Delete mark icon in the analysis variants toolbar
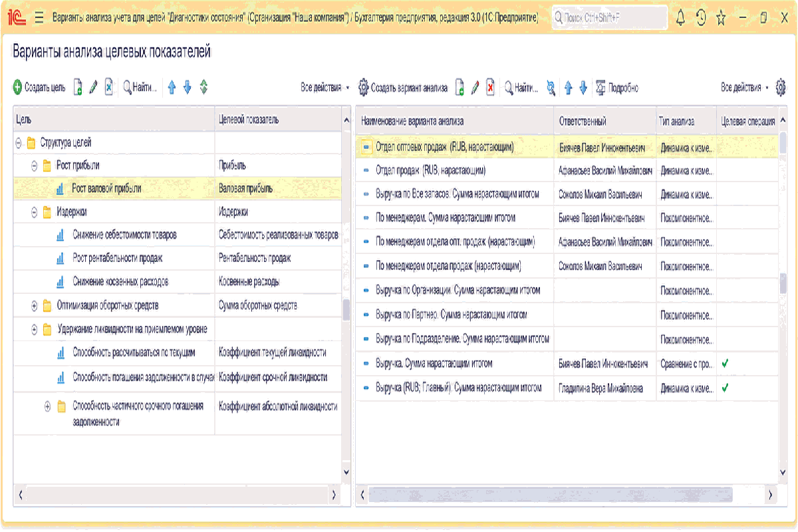798x532 pixels. 490,87
